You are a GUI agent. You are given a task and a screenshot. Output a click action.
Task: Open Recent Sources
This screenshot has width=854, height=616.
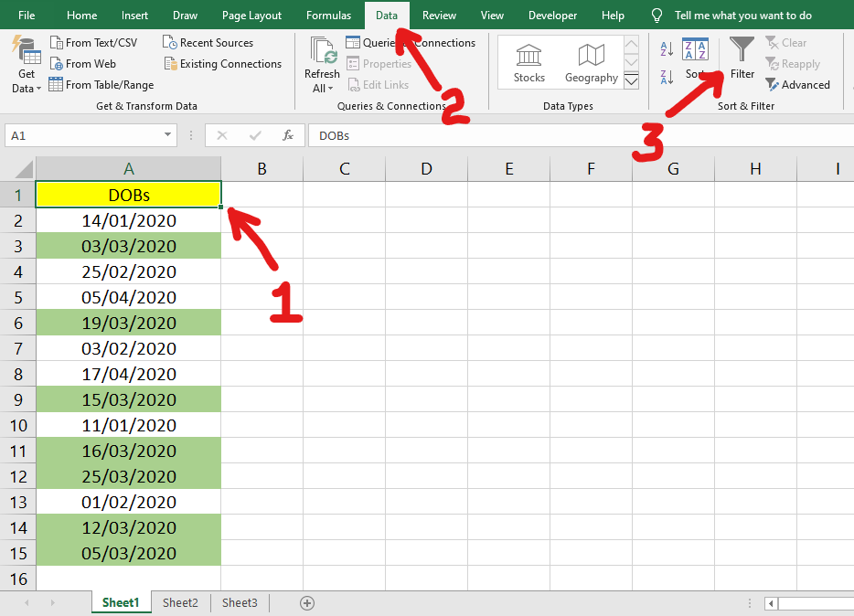208,42
